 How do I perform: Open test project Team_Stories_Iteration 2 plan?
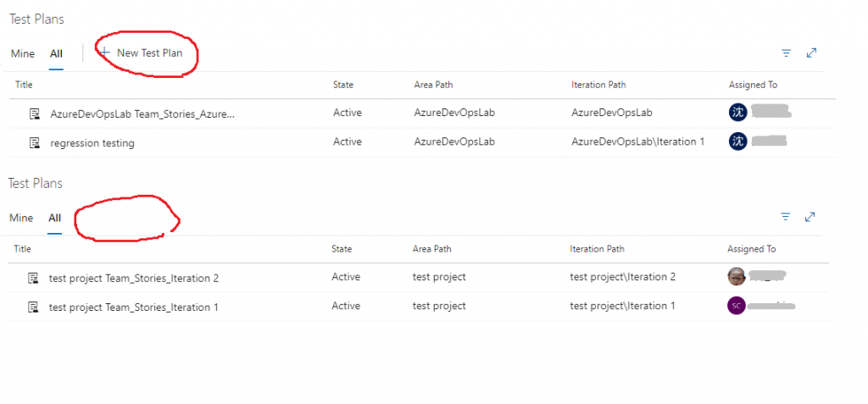point(134,278)
